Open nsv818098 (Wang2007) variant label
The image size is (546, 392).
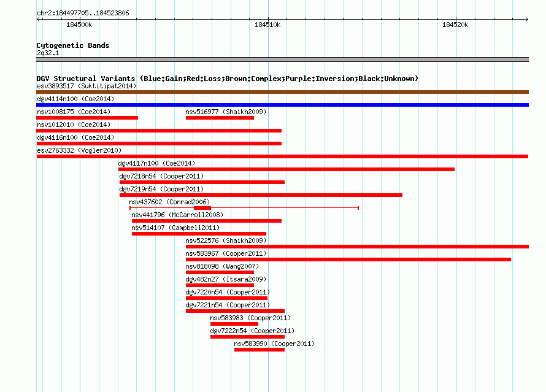coord(222,266)
